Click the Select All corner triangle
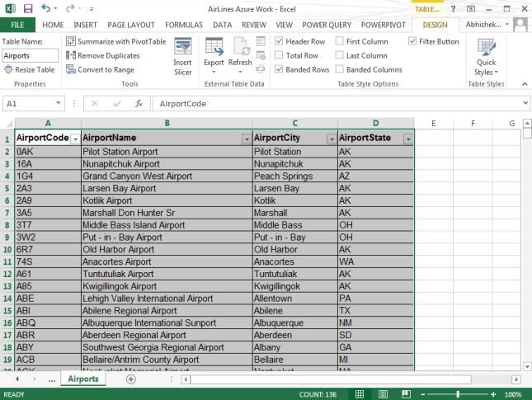 pos(9,124)
